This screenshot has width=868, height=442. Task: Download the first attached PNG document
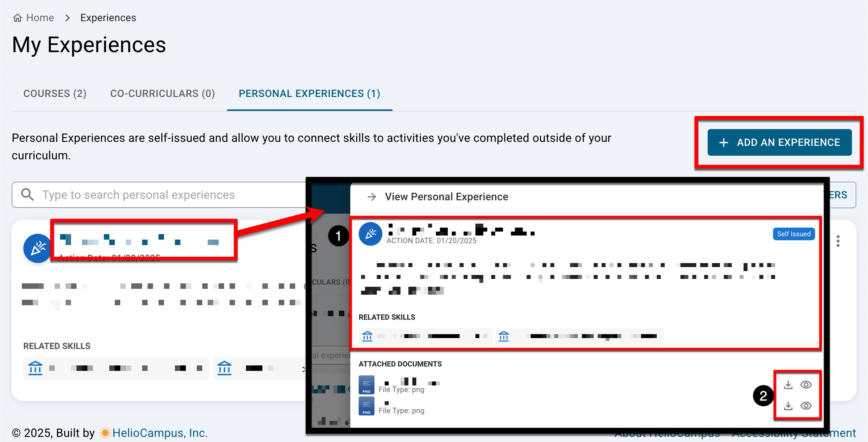(788, 385)
